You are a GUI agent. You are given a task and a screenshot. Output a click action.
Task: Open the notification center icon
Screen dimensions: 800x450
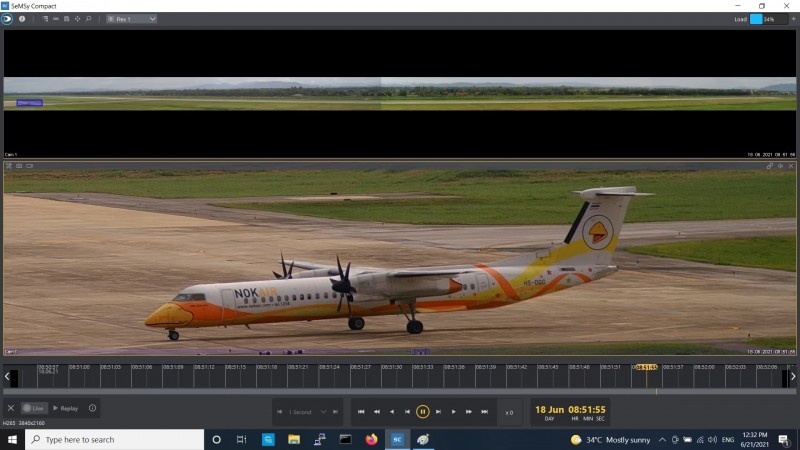tap(784, 439)
